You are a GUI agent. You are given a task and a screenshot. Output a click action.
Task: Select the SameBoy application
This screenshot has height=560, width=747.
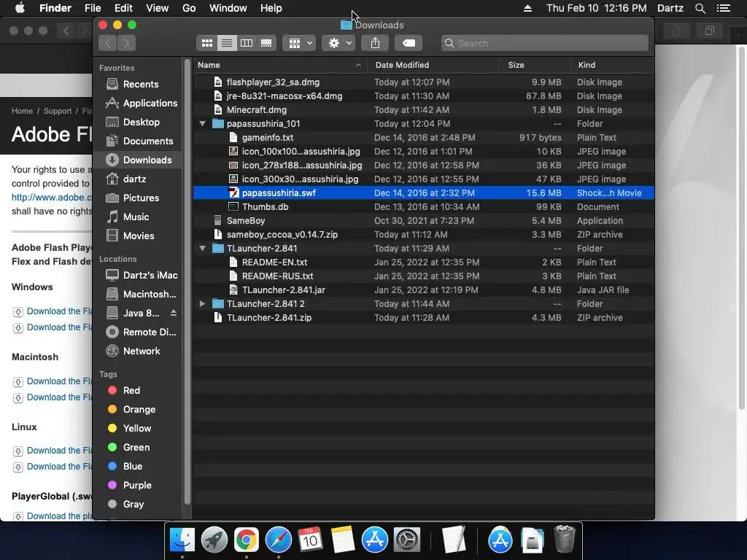424,220
